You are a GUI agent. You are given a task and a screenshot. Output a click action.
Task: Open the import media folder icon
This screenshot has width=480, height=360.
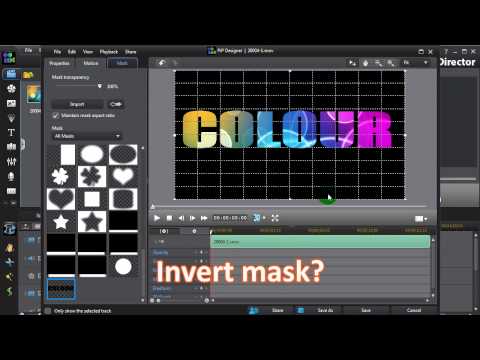click(x=28, y=75)
